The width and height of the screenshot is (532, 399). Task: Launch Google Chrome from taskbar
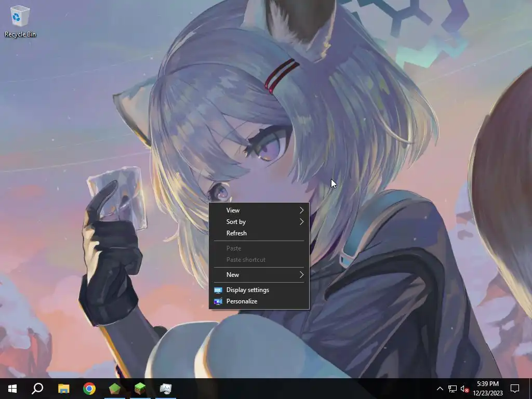coord(89,389)
